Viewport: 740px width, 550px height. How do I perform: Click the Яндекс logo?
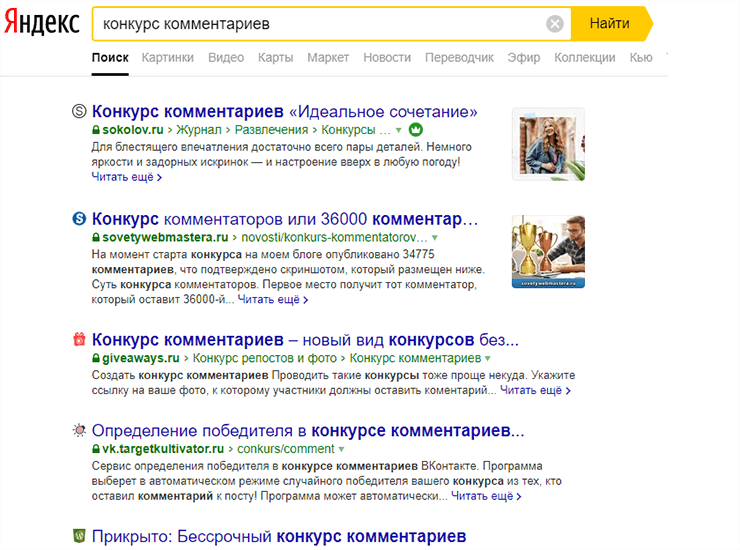[42, 22]
